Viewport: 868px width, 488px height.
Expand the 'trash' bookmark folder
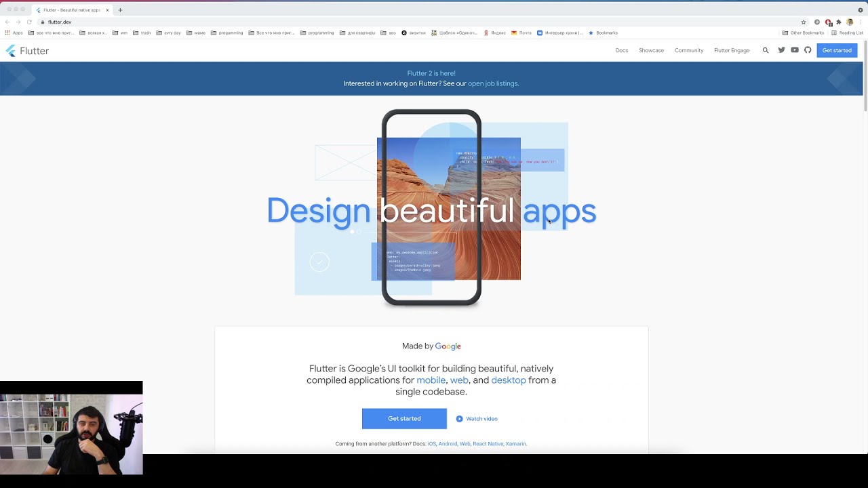coord(142,33)
